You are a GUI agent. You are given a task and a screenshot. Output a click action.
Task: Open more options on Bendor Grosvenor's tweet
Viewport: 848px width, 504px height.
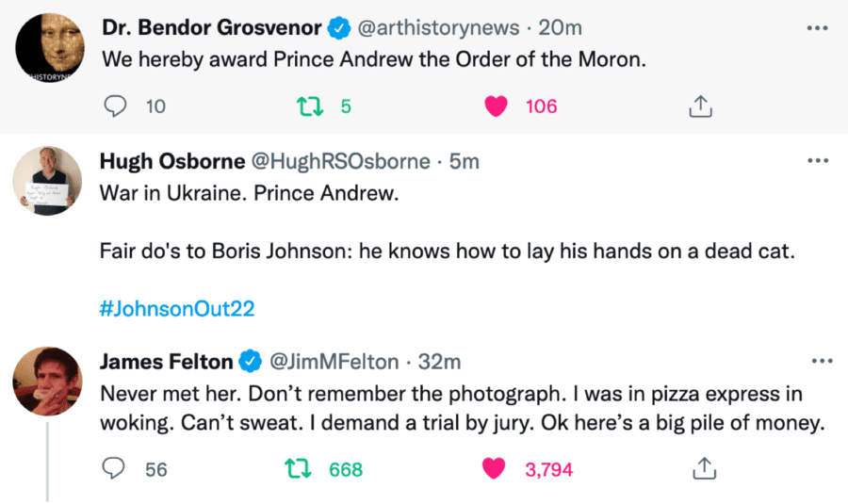tap(817, 27)
